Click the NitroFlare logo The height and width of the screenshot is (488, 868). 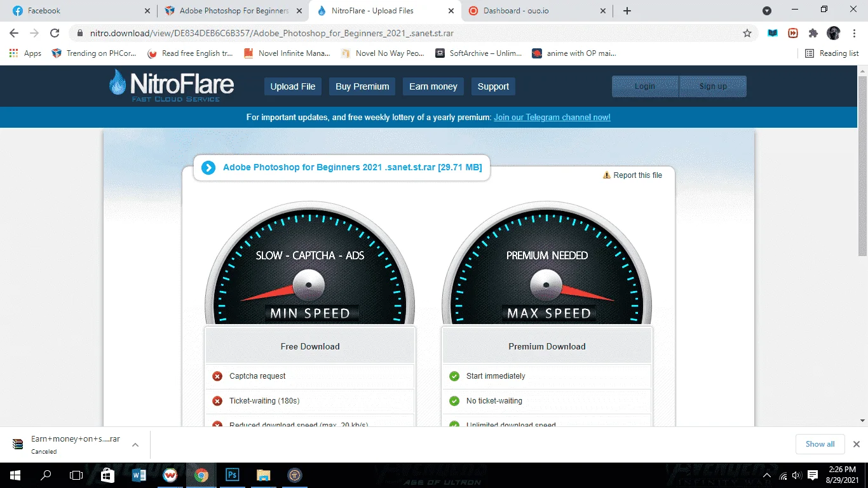172,86
